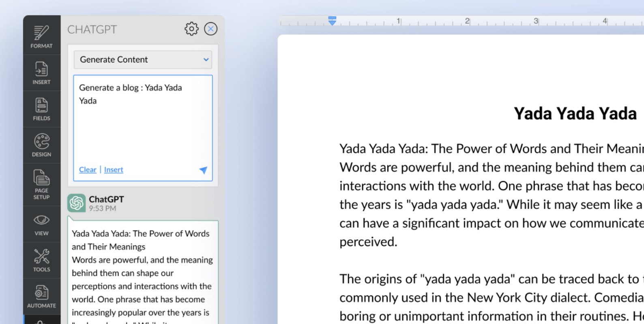Image resolution: width=644 pixels, height=324 pixels.
Task: Click the indent marker on the ruler
Action: [x=332, y=21]
